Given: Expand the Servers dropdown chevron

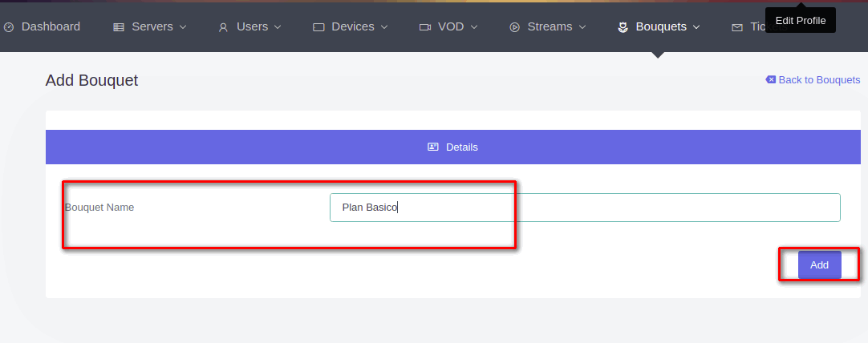Looking at the screenshot, I should pos(183,27).
